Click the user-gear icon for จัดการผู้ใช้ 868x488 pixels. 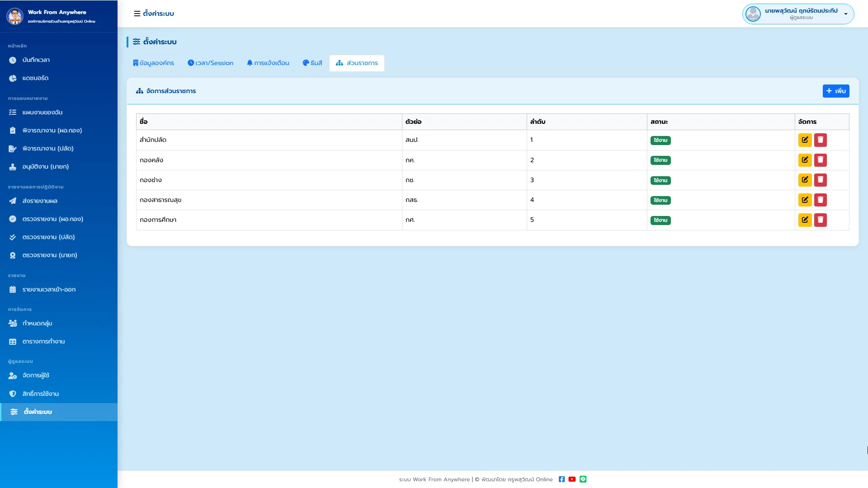(x=13, y=375)
